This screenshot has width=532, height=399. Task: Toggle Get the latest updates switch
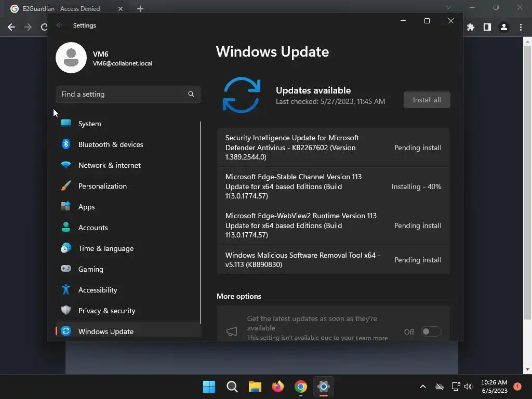coord(431,331)
